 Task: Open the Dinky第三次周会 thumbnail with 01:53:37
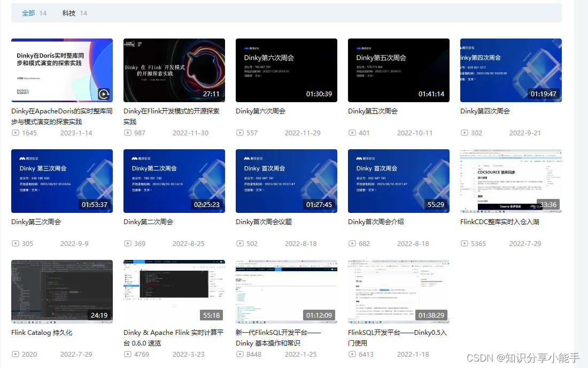coord(62,181)
